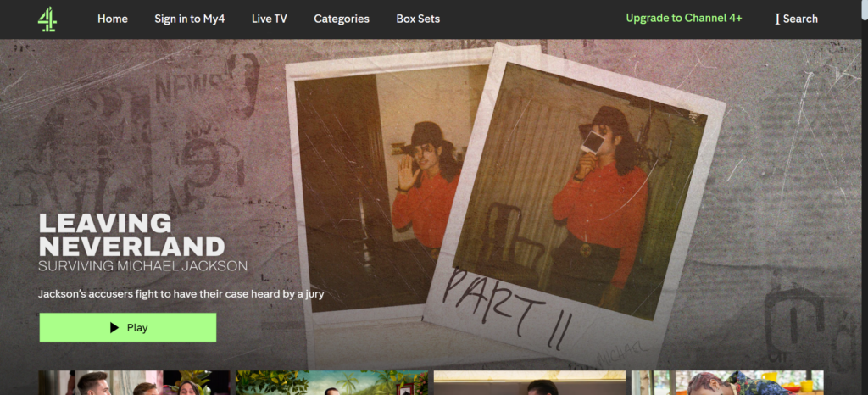Browse Box Sets
868x395 pixels.
pyautogui.click(x=418, y=19)
